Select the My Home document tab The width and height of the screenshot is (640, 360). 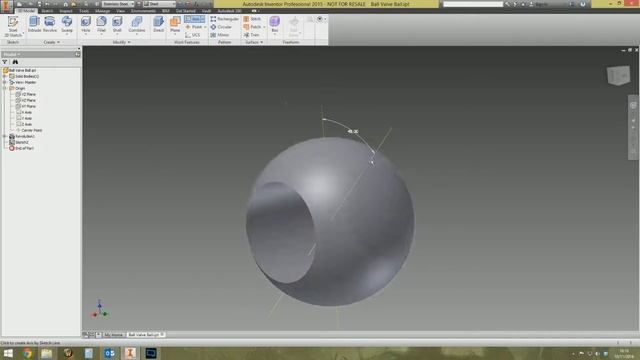click(x=113, y=335)
